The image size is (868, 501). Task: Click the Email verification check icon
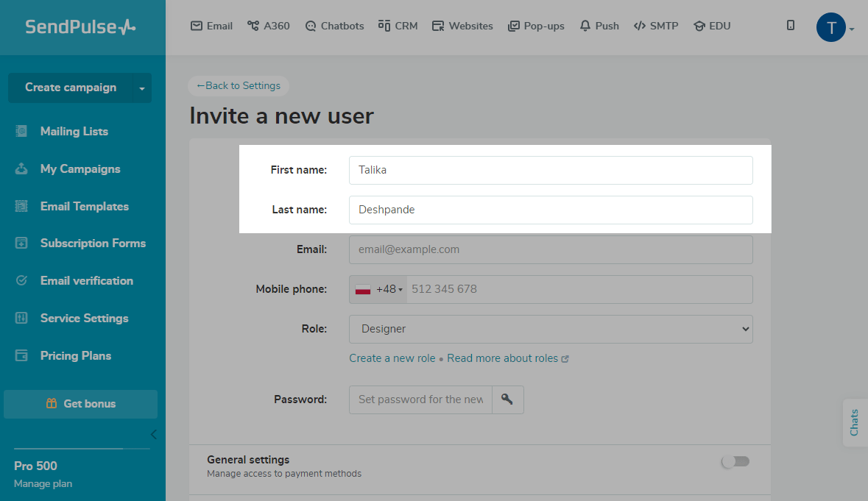[x=21, y=281]
